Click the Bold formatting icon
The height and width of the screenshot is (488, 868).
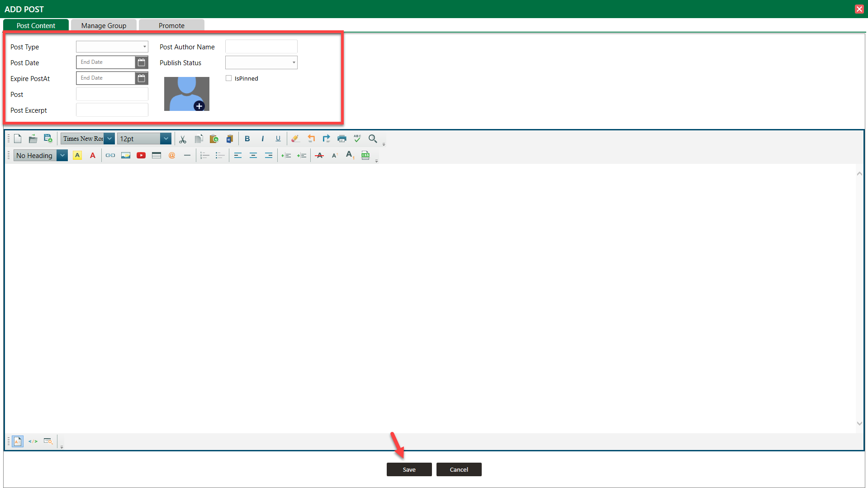click(x=247, y=139)
